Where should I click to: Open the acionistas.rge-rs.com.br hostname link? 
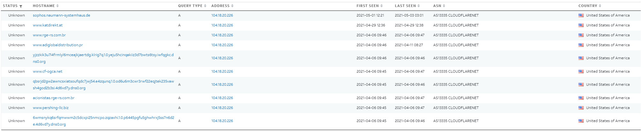pos(54,98)
